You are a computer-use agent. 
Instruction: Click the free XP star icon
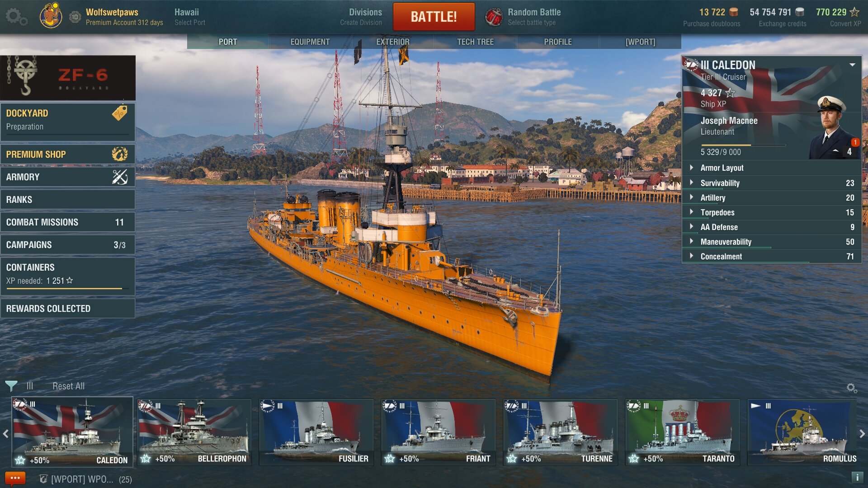[854, 12]
